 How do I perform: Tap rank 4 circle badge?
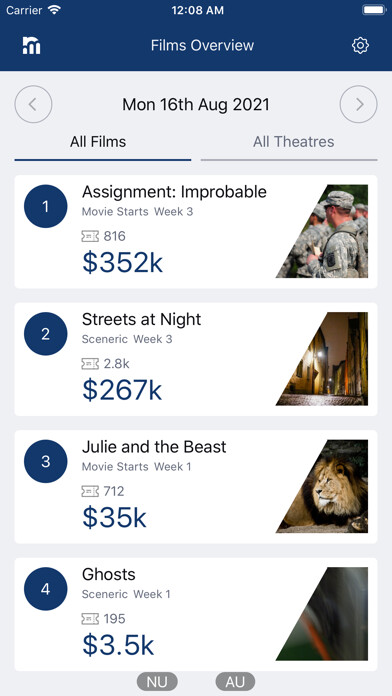(46, 589)
